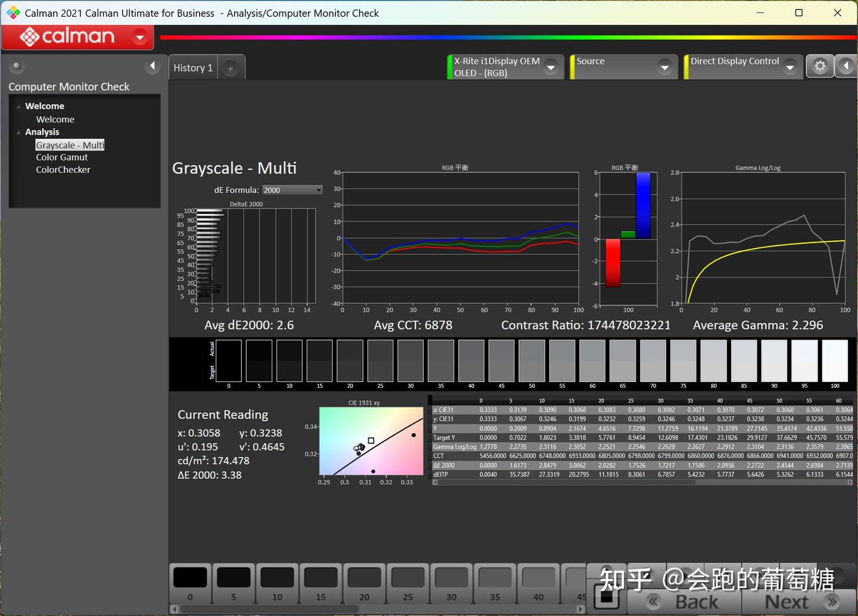Screen dimensions: 858x616
Task: Add a new history tab with plus
Action: click(231, 69)
